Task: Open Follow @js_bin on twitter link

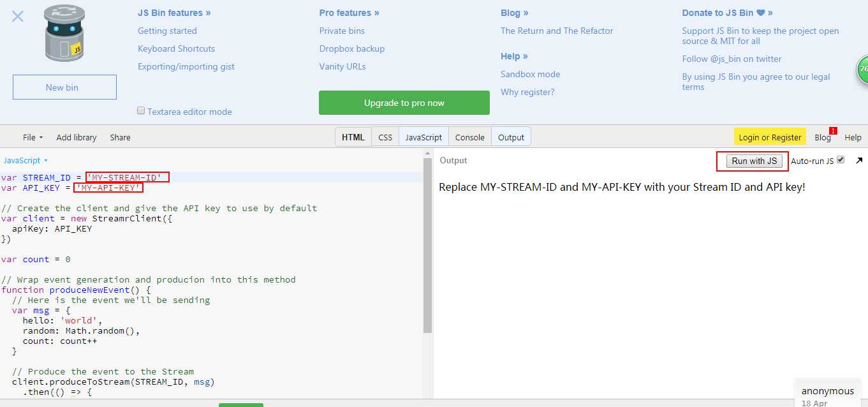Action: click(732, 59)
